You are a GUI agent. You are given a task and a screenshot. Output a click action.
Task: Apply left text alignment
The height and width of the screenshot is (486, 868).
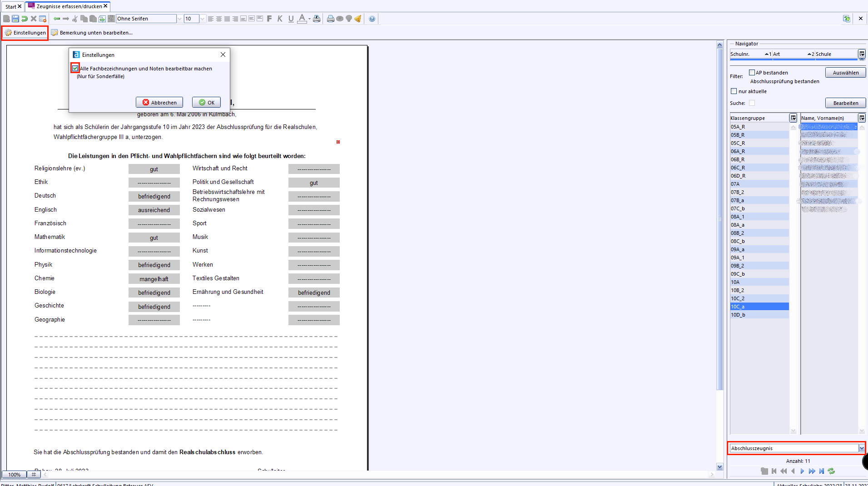tap(211, 19)
